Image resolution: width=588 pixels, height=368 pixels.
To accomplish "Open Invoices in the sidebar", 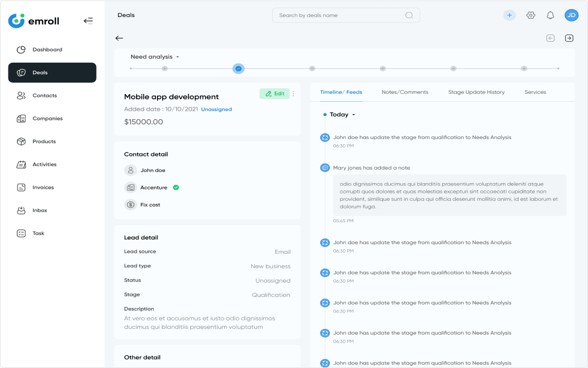I will 43,188.
